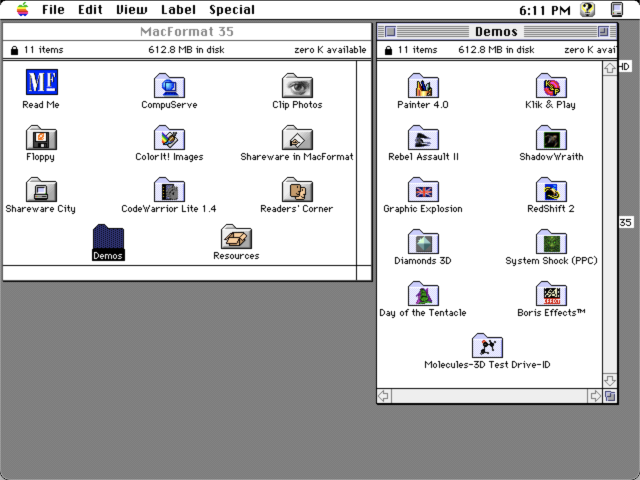
Task: Click the Demos window resize box
Action: coord(610,396)
